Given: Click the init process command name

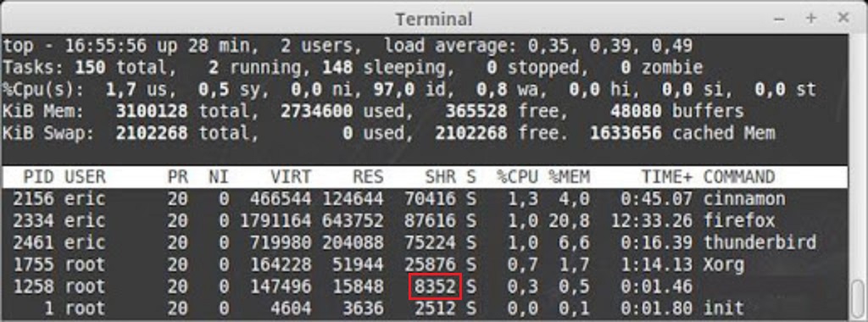Looking at the screenshot, I should click(x=724, y=308).
